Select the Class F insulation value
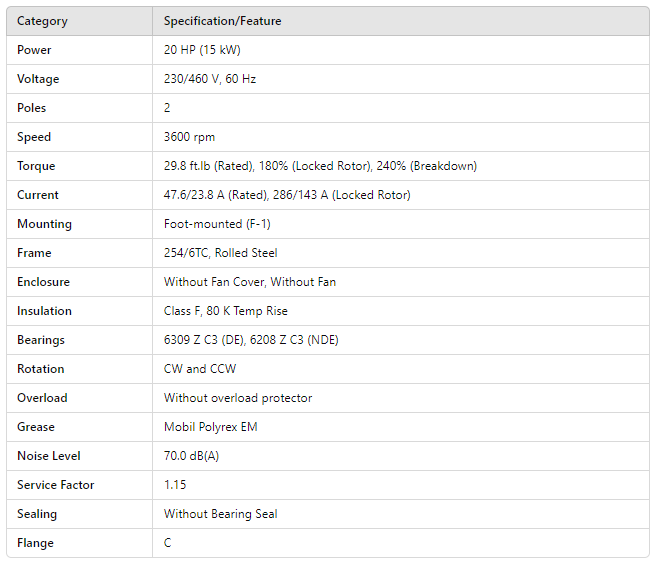657x565 pixels. tap(225, 311)
